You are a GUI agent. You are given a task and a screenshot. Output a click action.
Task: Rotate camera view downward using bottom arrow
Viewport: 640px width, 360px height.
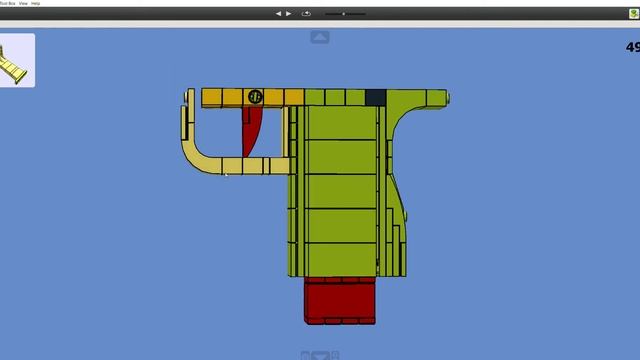point(320,356)
